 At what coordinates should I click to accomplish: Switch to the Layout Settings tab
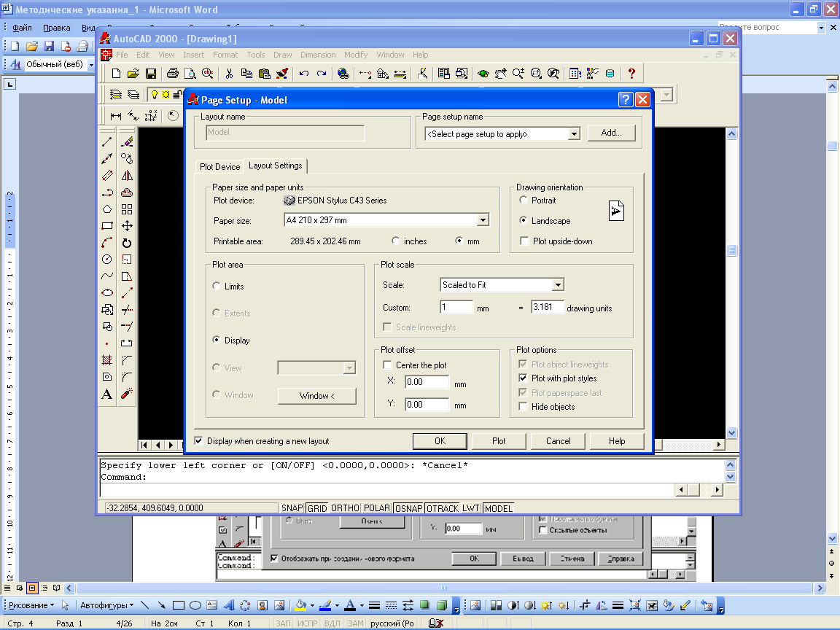[276, 166]
